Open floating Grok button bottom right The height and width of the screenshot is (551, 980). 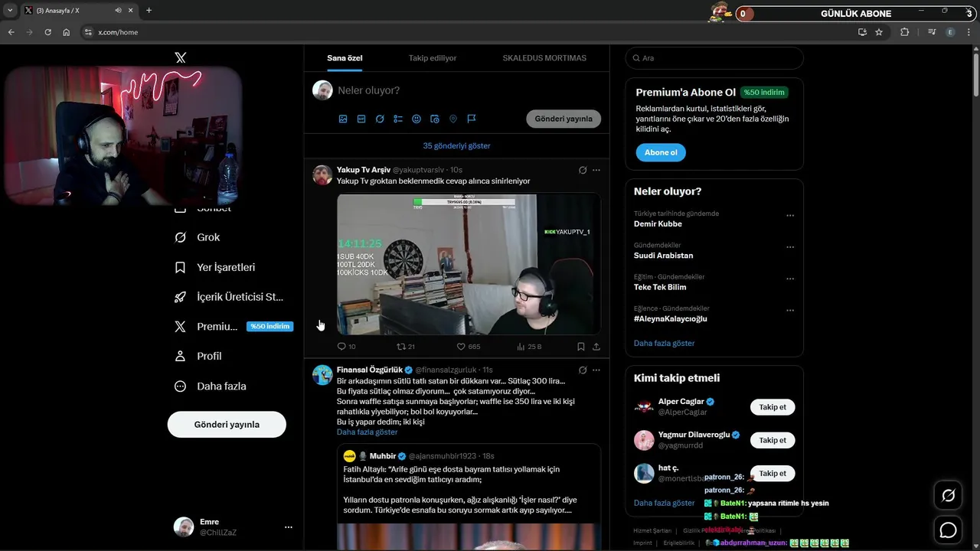[x=948, y=496]
